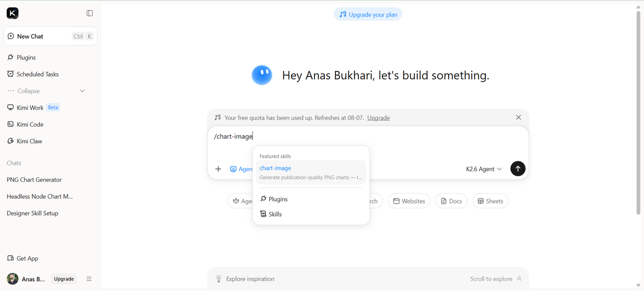The height and width of the screenshot is (291, 644).
Task: Click the Sheets grid icon
Action: click(480, 201)
